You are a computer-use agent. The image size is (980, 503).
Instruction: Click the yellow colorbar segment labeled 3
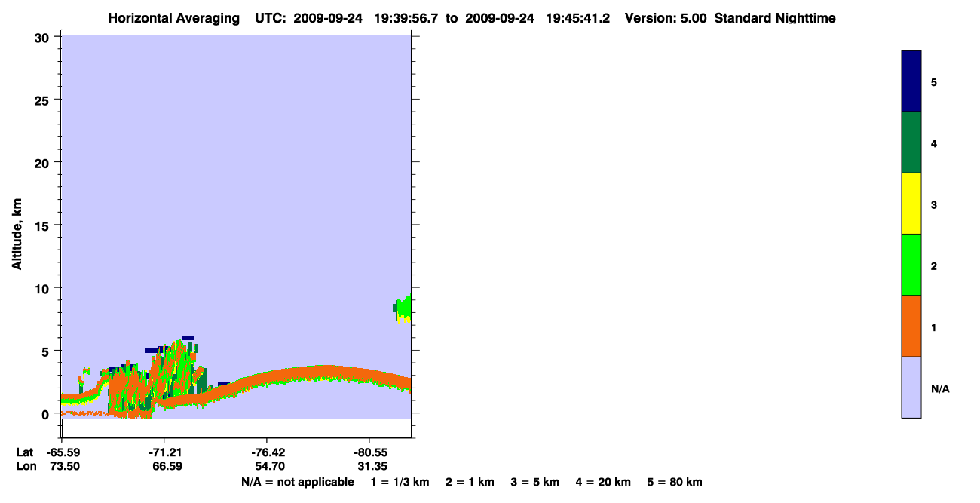[x=911, y=204]
